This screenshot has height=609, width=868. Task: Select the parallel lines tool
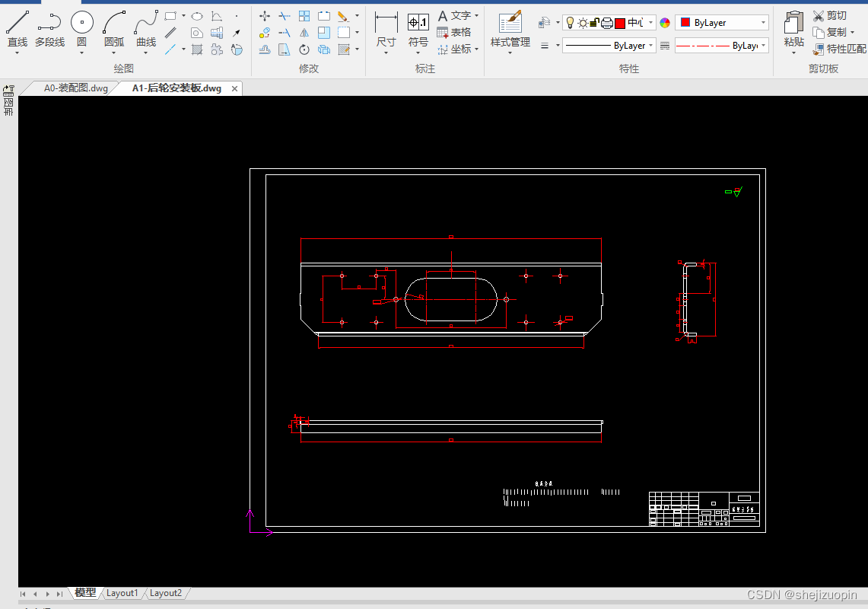click(170, 33)
